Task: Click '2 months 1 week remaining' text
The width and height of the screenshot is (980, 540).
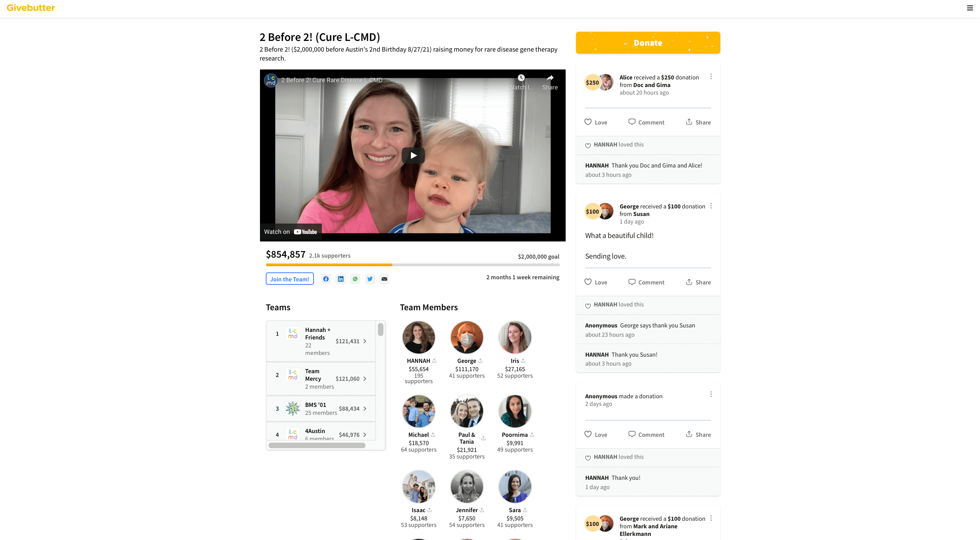Action: pyautogui.click(x=522, y=277)
